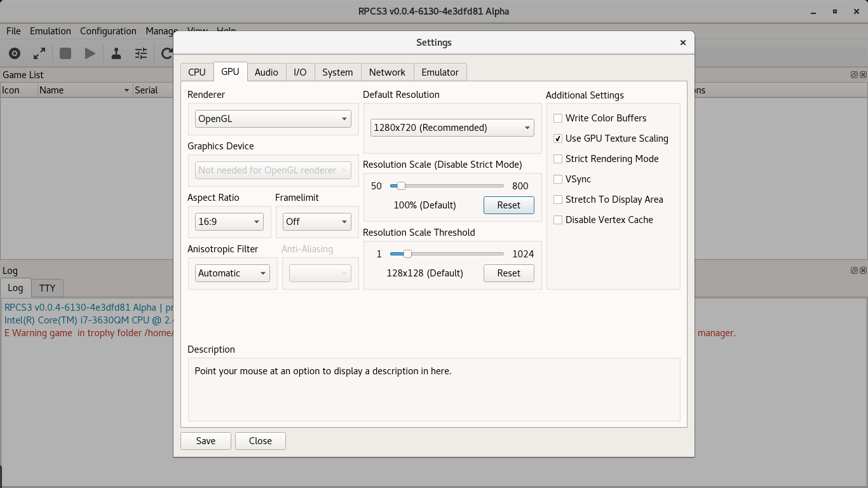The height and width of the screenshot is (488, 868).
Task: Switch to the TTY tab
Action: [x=47, y=288]
